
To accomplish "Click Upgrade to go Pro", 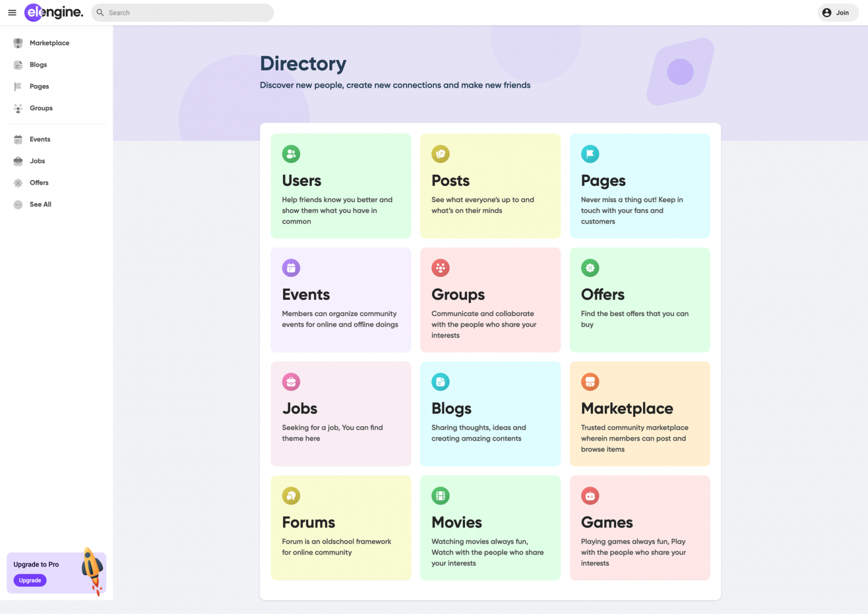I will click(29, 580).
